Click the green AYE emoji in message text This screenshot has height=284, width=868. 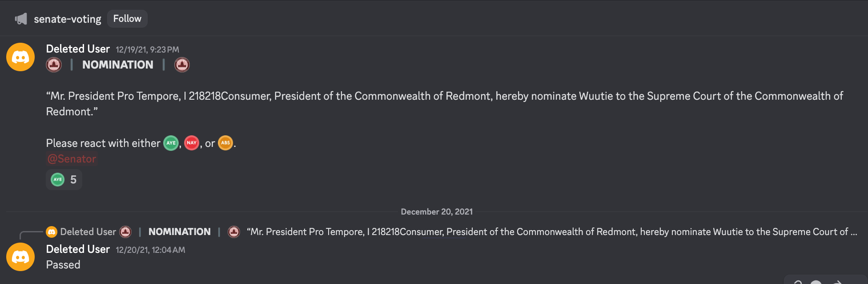(x=171, y=143)
